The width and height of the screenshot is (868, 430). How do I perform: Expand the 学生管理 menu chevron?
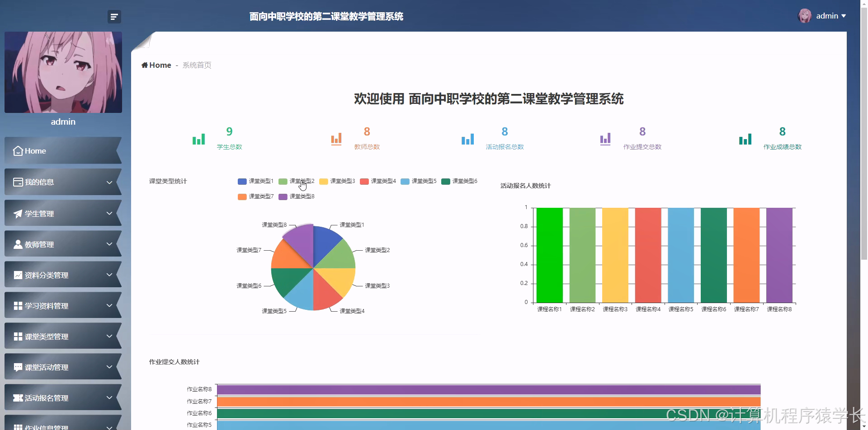[x=109, y=213]
